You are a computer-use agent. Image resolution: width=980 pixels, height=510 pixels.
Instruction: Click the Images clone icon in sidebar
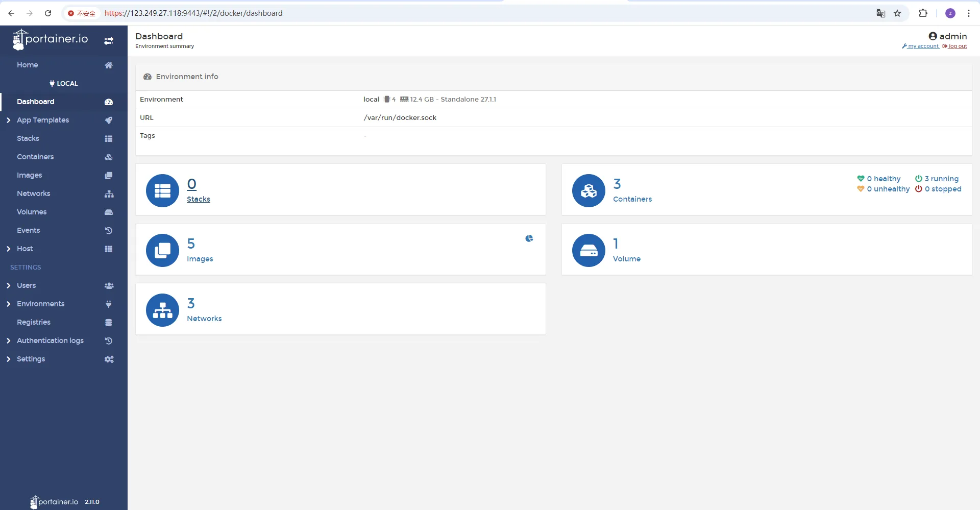109,176
